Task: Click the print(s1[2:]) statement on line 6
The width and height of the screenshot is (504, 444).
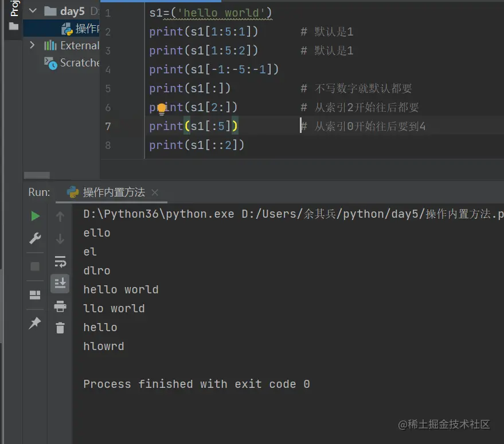Action: point(193,107)
